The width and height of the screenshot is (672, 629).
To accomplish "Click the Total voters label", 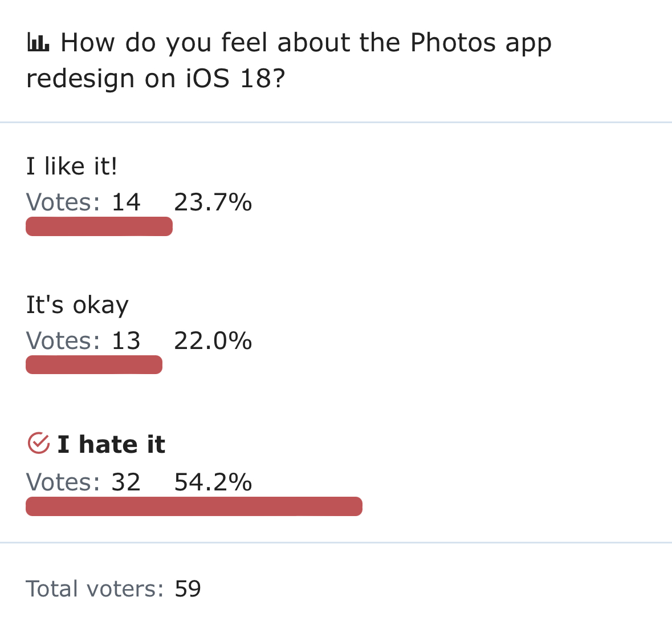I will click(x=95, y=589).
